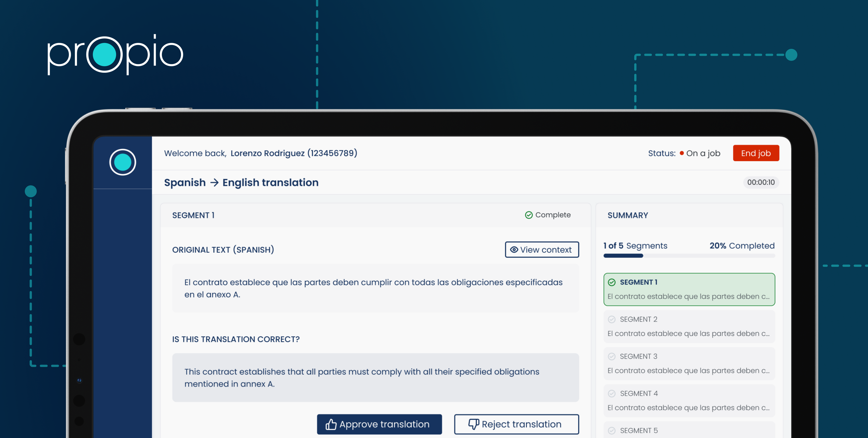Open View context for original text
Screen dimensions: 868x438
pos(542,250)
